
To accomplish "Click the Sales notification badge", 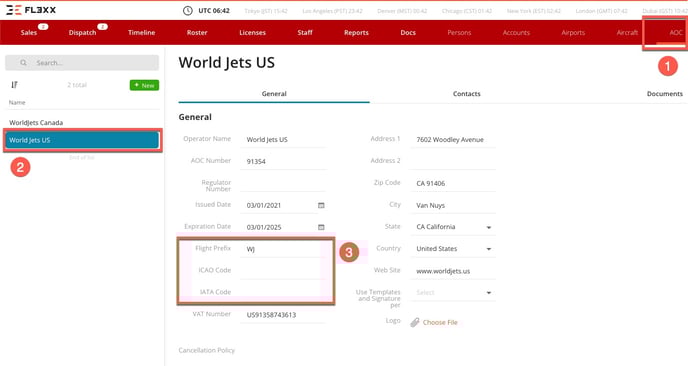I will (43, 27).
